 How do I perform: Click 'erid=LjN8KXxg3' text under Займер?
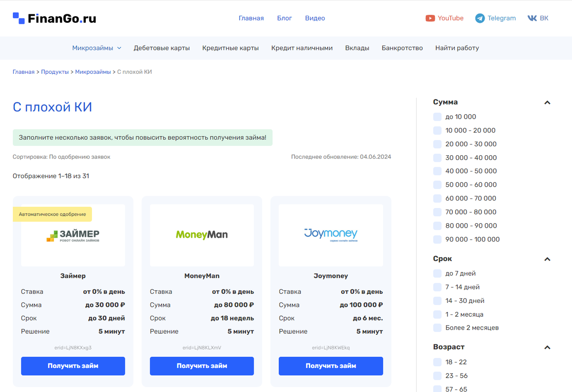73,348
